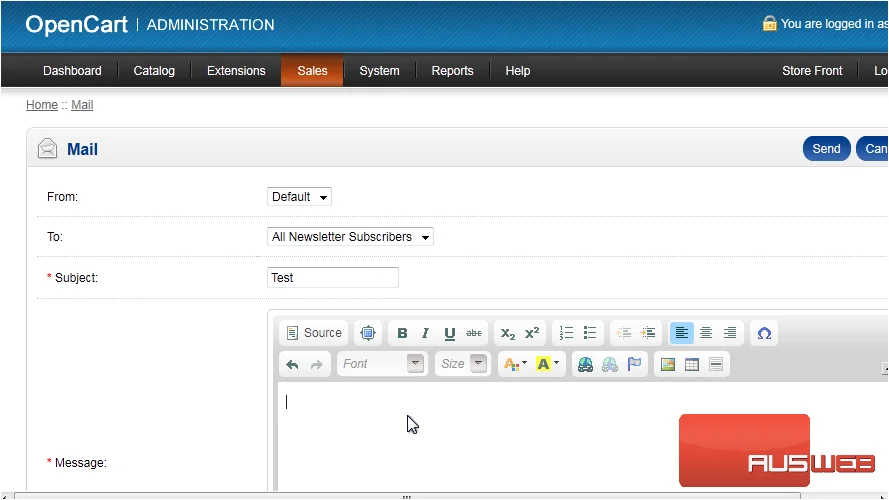The height and width of the screenshot is (500, 889).
Task: Click the Send button
Action: [826, 149]
